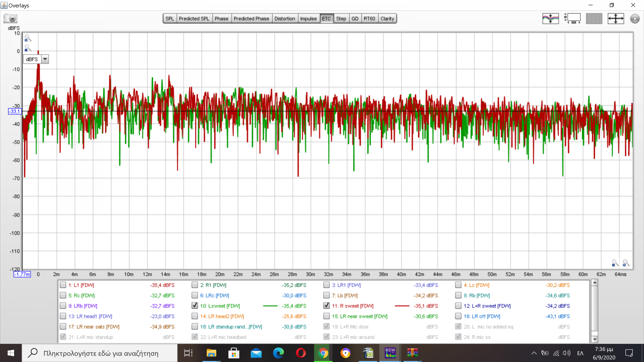Switch the EΛ input language
This screenshot has height=362, width=644.
pos(580,353)
